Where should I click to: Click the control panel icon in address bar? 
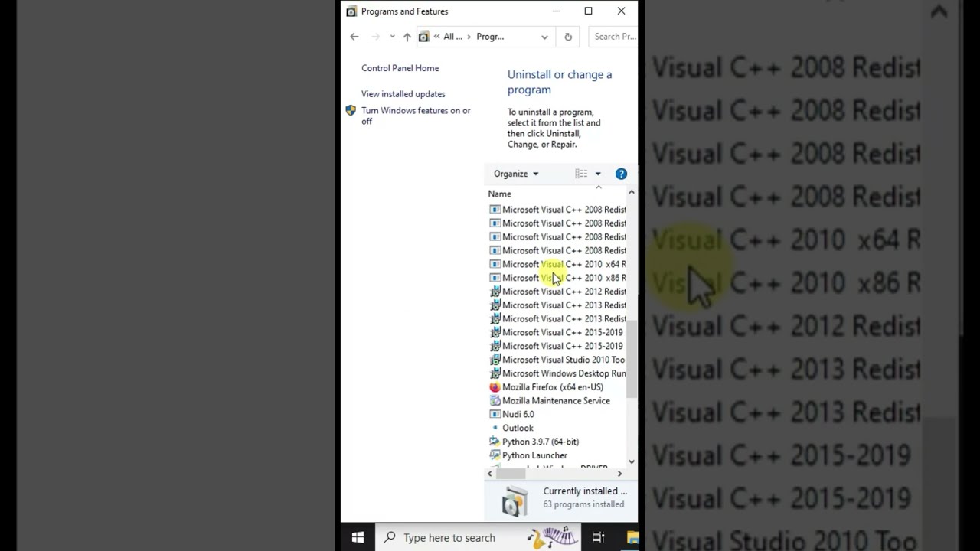[x=423, y=37]
